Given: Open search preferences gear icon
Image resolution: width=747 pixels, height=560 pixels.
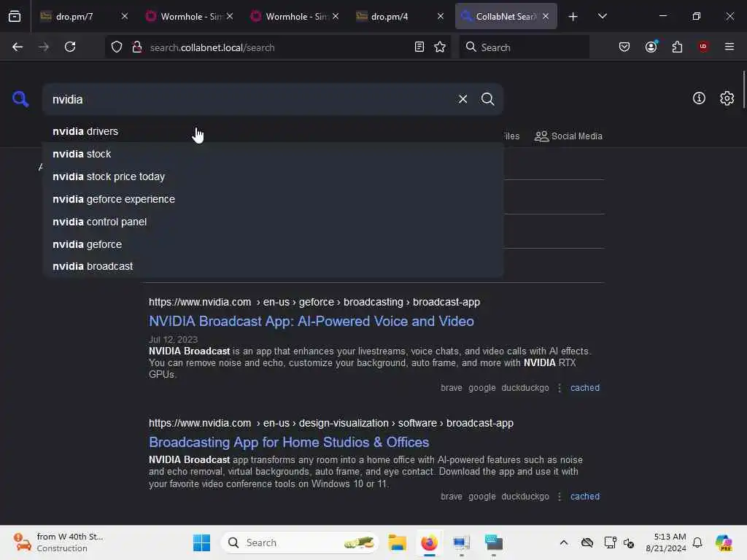Looking at the screenshot, I should pos(727,98).
